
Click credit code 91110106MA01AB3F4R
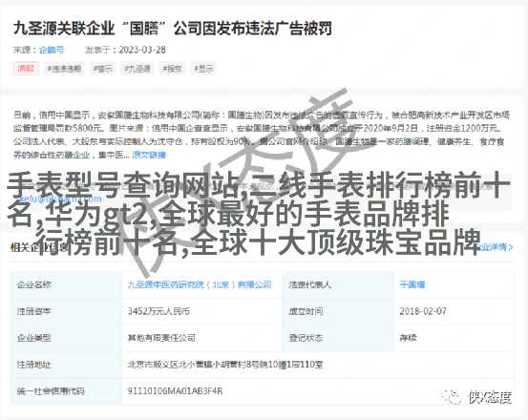[175, 391]
